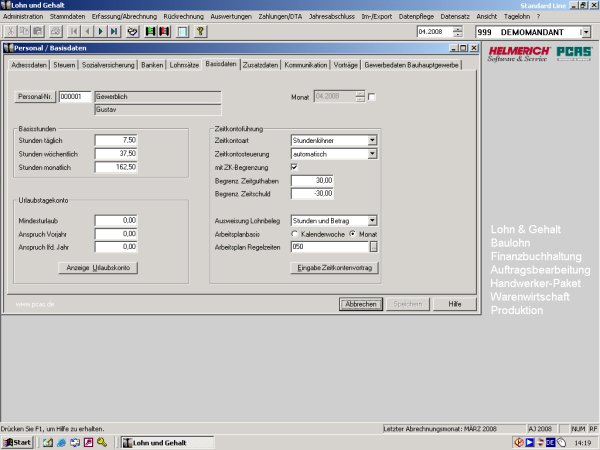
Task: Click the red circular system tray icon
Action: tap(519, 443)
